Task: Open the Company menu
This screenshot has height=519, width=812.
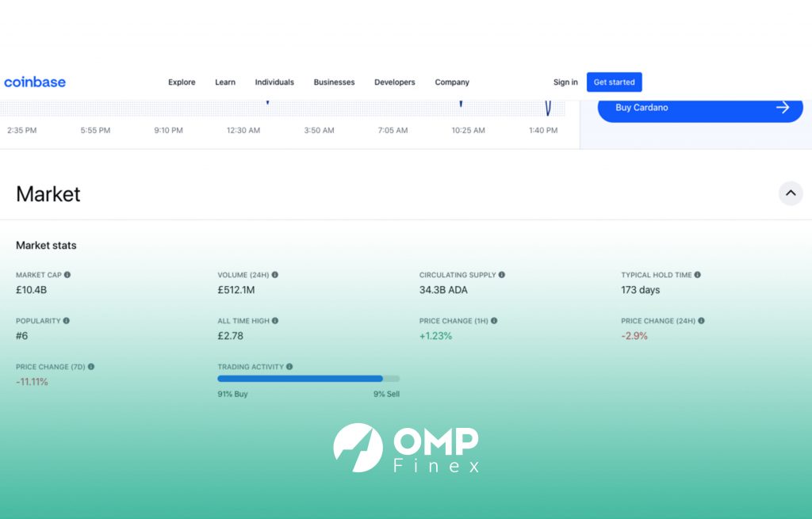Action: click(x=452, y=82)
